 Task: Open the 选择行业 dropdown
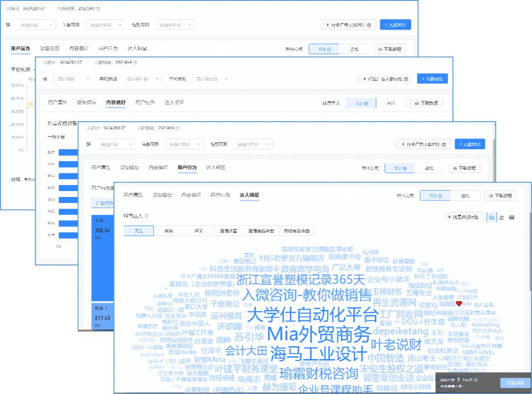point(115,144)
